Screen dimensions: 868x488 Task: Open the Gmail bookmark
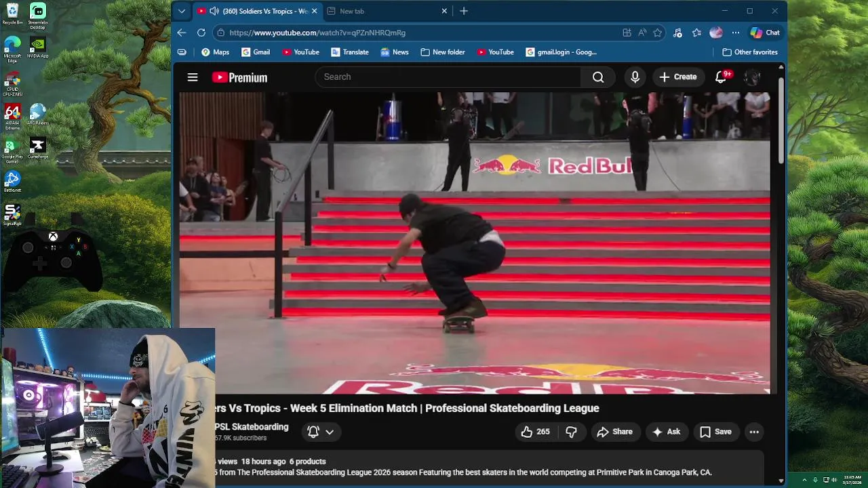(x=256, y=52)
